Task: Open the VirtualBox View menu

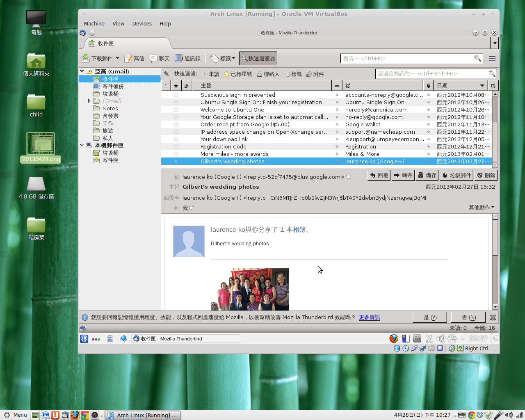Action: point(119,24)
